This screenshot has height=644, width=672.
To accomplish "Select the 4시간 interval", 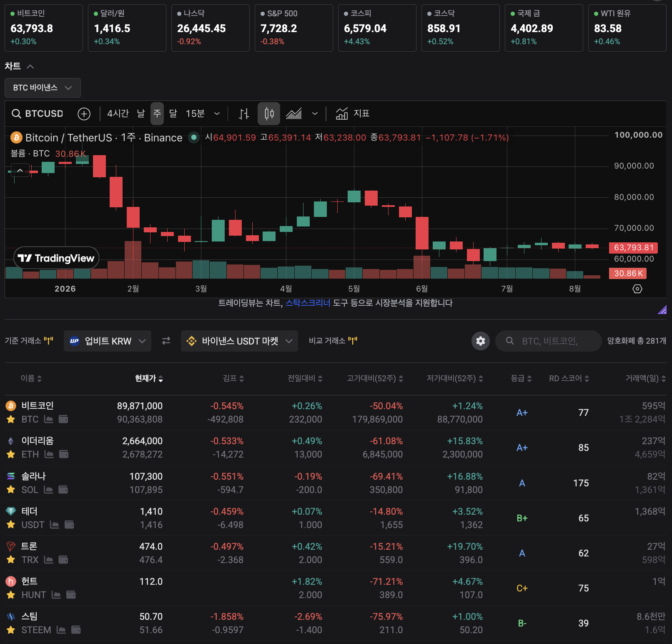I will [x=118, y=113].
